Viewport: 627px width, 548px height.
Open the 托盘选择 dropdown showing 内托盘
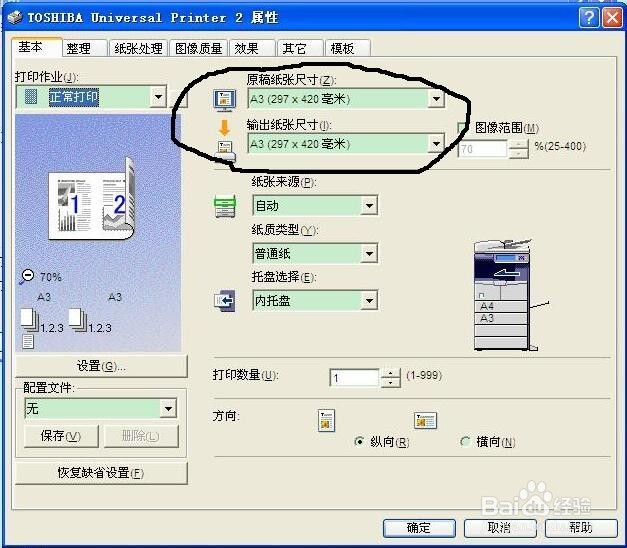pos(369,300)
